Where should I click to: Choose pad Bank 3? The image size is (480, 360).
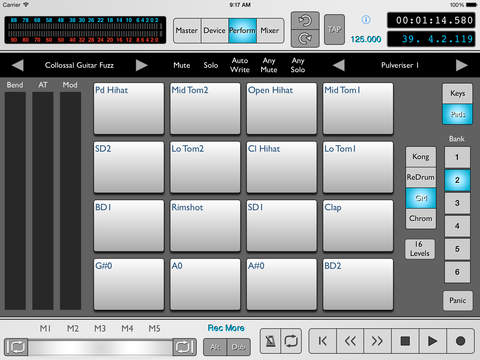tap(457, 203)
